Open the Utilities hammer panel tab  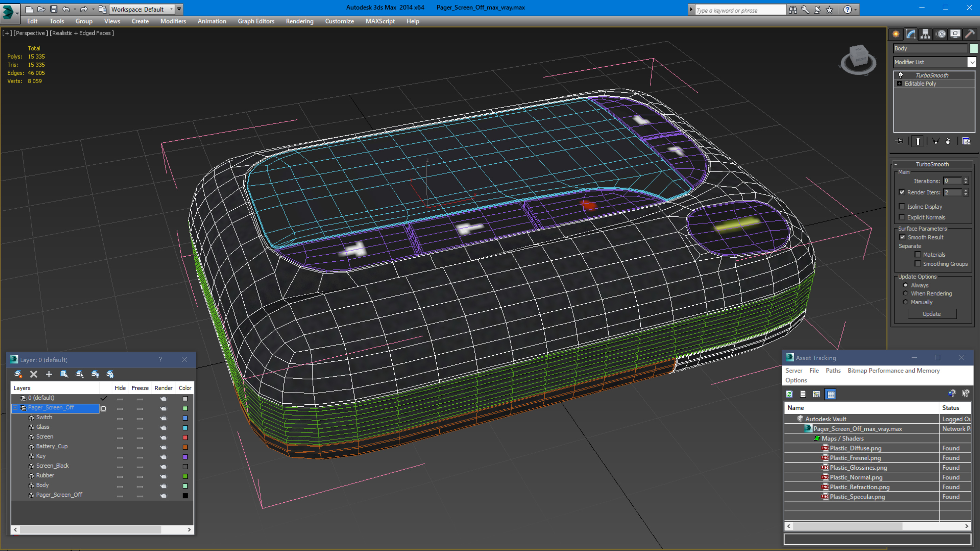tap(970, 34)
